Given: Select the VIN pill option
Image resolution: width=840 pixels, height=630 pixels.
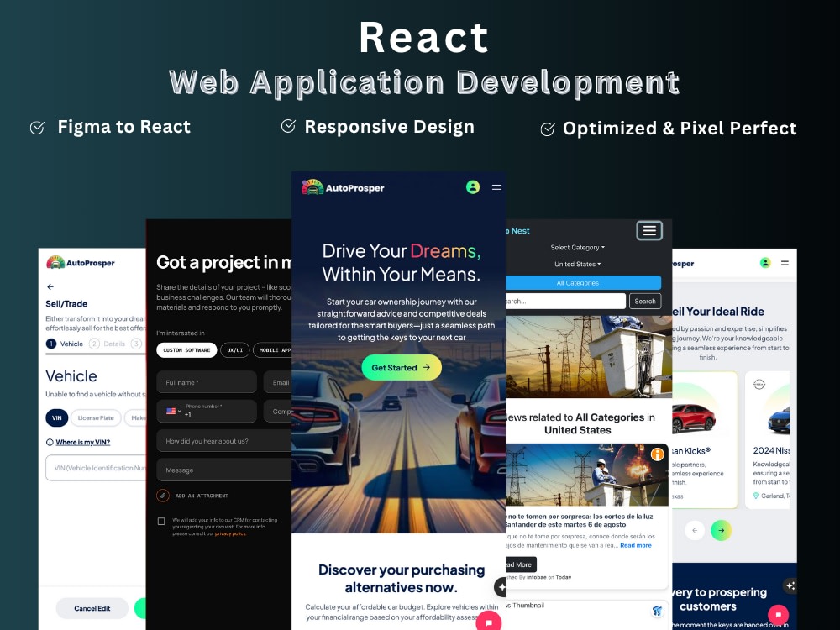Looking at the screenshot, I should click(x=57, y=417).
